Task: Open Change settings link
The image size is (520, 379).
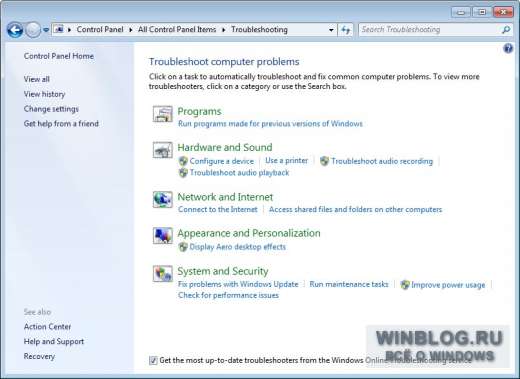Action: [x=51, y=109]
